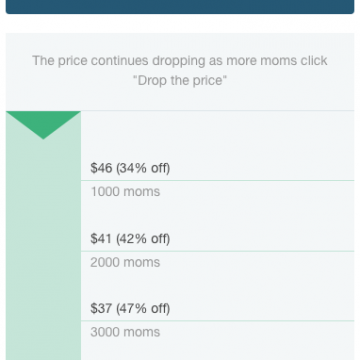Click the 1000 moms milestone text
Viewport: 360px width, 360px height.
125,192
